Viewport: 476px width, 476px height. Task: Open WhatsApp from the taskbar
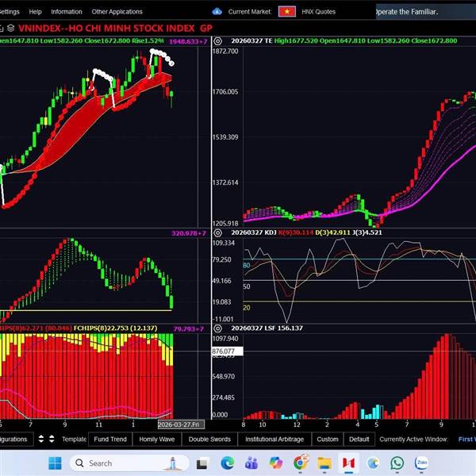pos(397,463)
